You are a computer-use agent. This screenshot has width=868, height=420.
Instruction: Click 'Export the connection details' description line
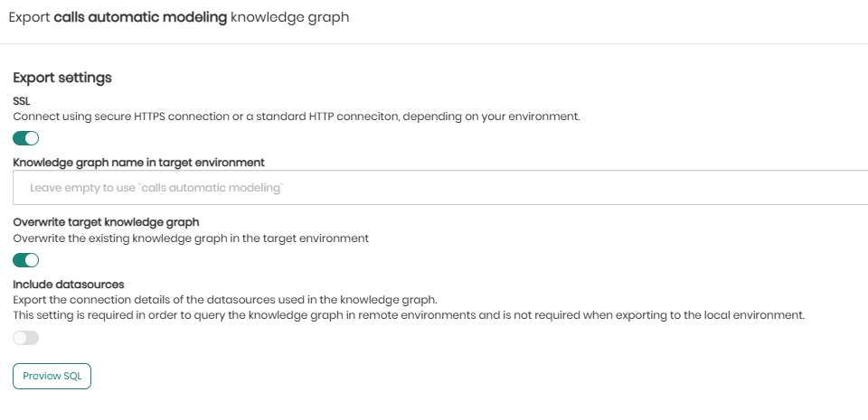click(x=225, y=299)
